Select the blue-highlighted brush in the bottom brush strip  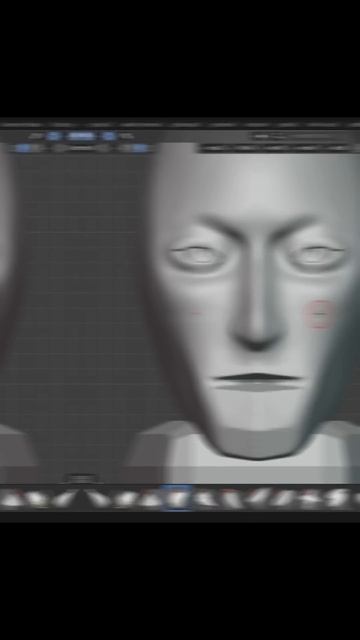click(x=177, y=498)
